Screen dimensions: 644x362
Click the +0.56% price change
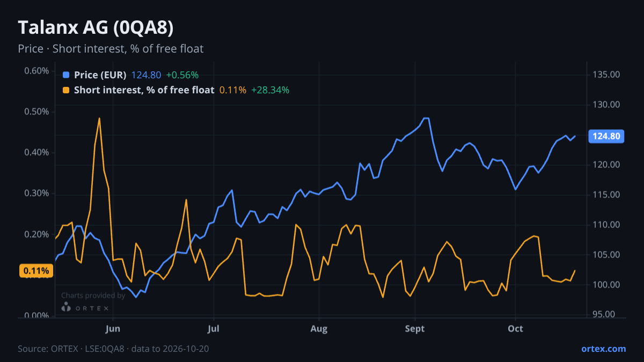tap(182, 75)
